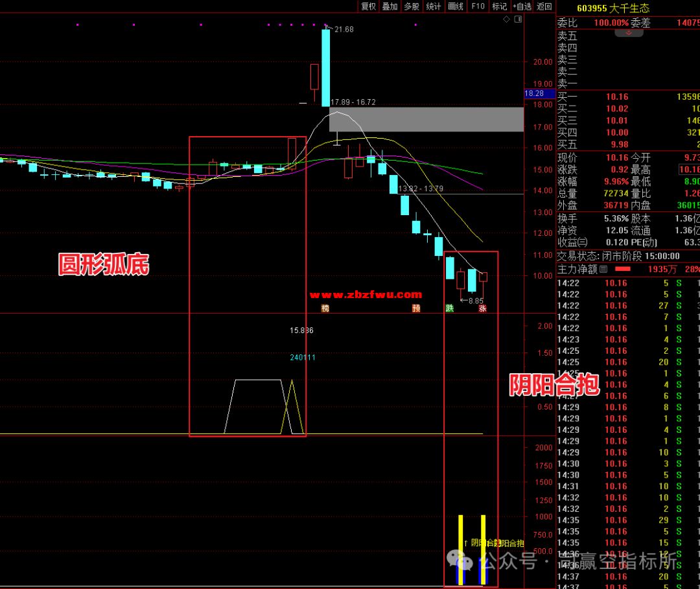Image resolution: width=700 pixels, height=589 pixels.
Task: Click the 最高 value box 10.16
Action: click(x=690, y=170)
